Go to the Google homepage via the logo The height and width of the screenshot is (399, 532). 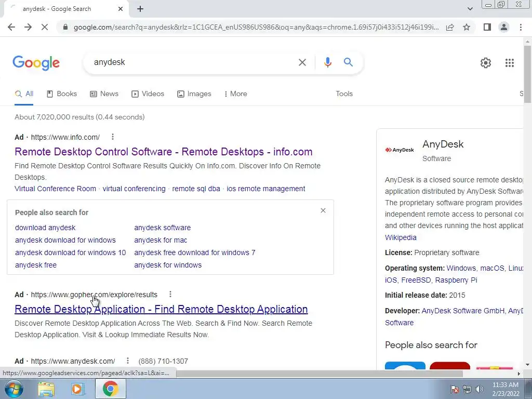point(36,63)
